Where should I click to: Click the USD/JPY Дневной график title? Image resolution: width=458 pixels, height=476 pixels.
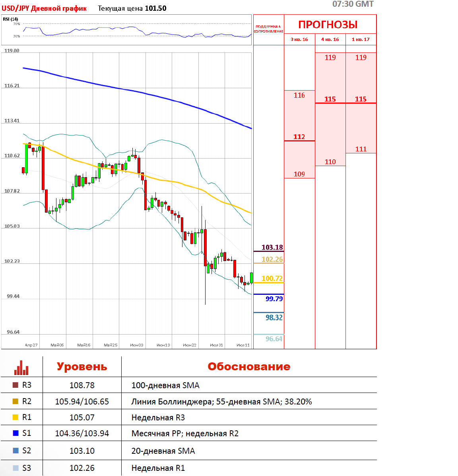[44, 8]
